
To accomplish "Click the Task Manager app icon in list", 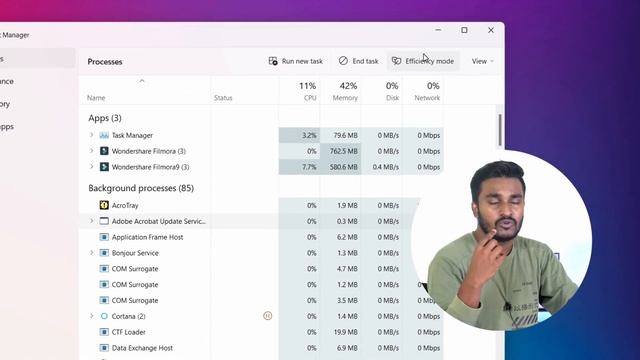I will [104, 135].
